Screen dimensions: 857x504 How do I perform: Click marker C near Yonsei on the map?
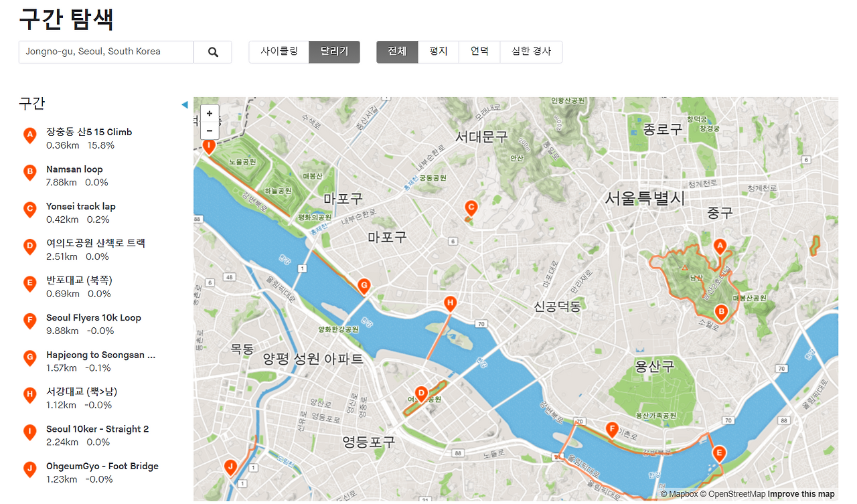pos(470,208)
